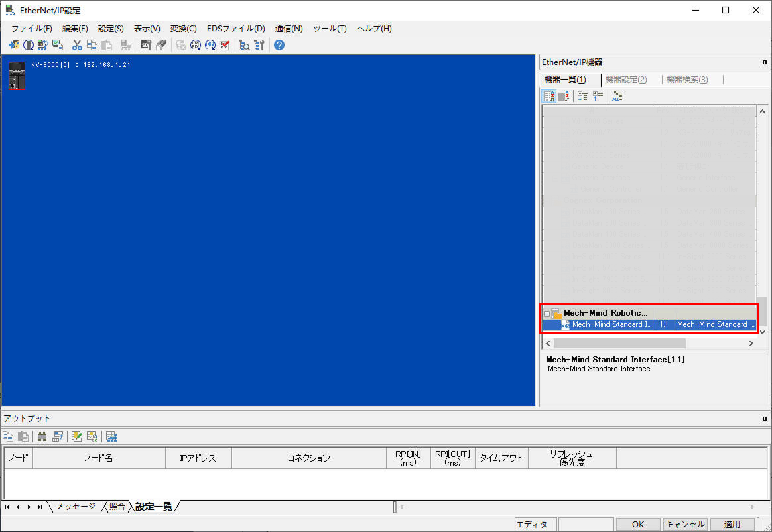Click the SD card settings icon on the toolbar
Screen dimensions: 772x532
145,44
